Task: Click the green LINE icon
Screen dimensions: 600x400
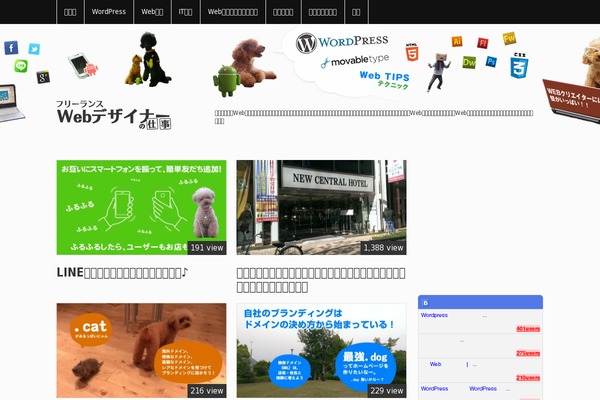Action: pos(21,66)
